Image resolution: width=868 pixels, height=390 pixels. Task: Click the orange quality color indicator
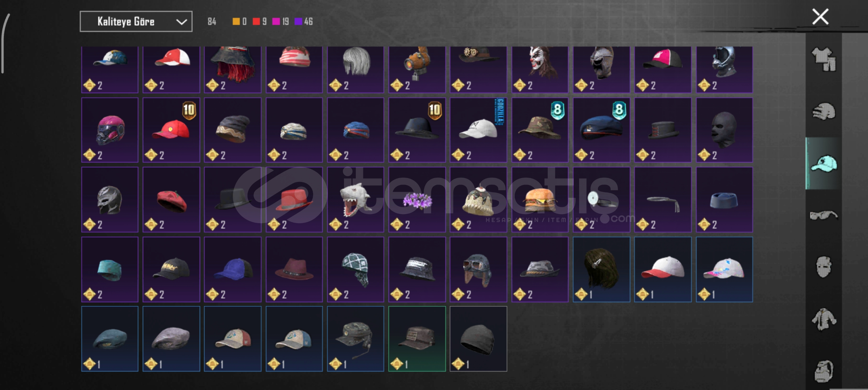coord(236,22)
